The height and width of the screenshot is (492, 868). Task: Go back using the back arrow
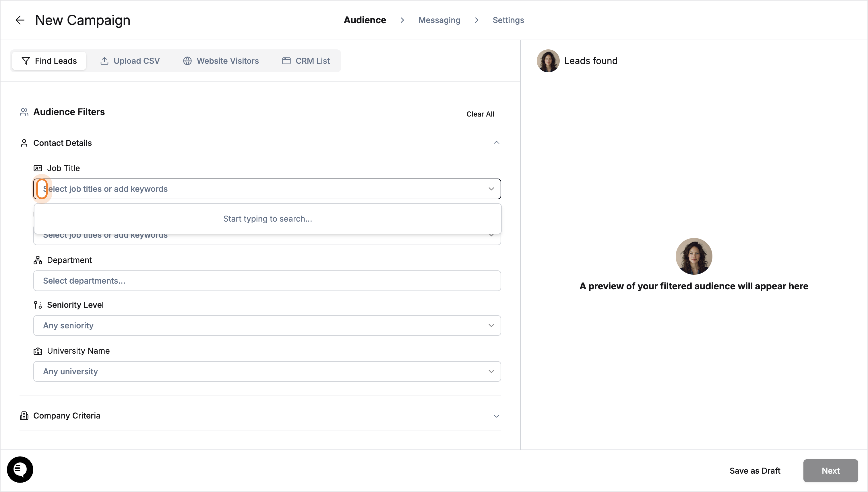pyautogui.click(x=20, y=20)
